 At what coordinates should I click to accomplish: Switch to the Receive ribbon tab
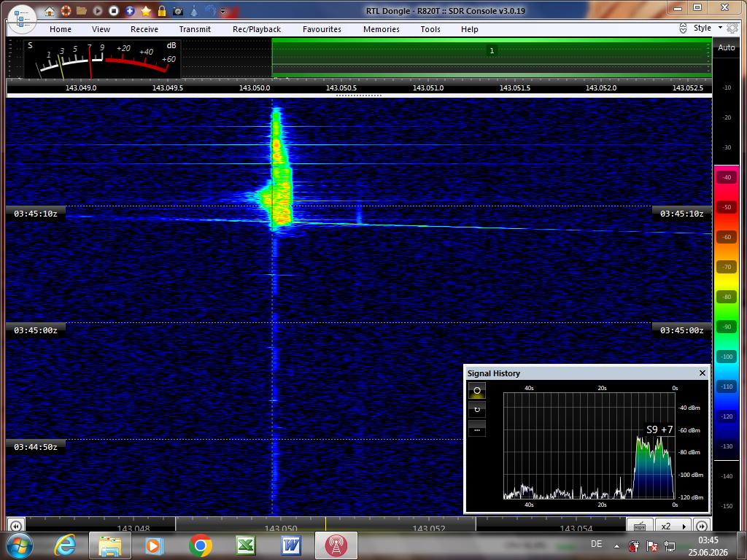pos(144,29)
